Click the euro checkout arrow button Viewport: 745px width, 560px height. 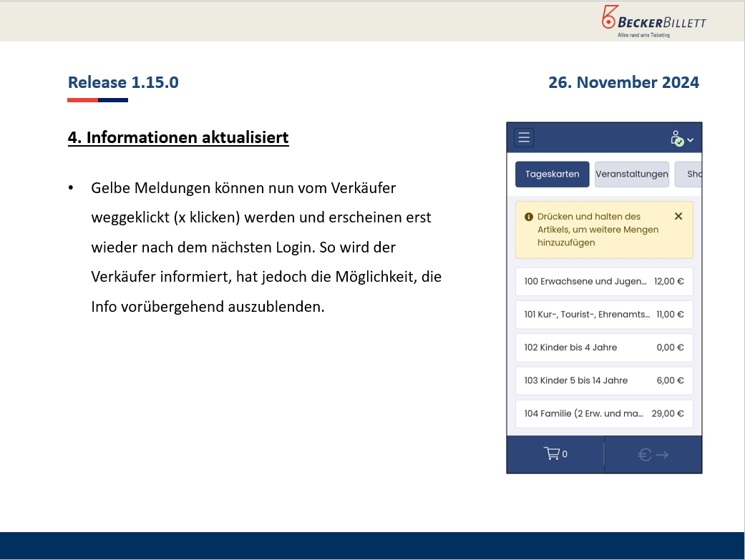653,455
